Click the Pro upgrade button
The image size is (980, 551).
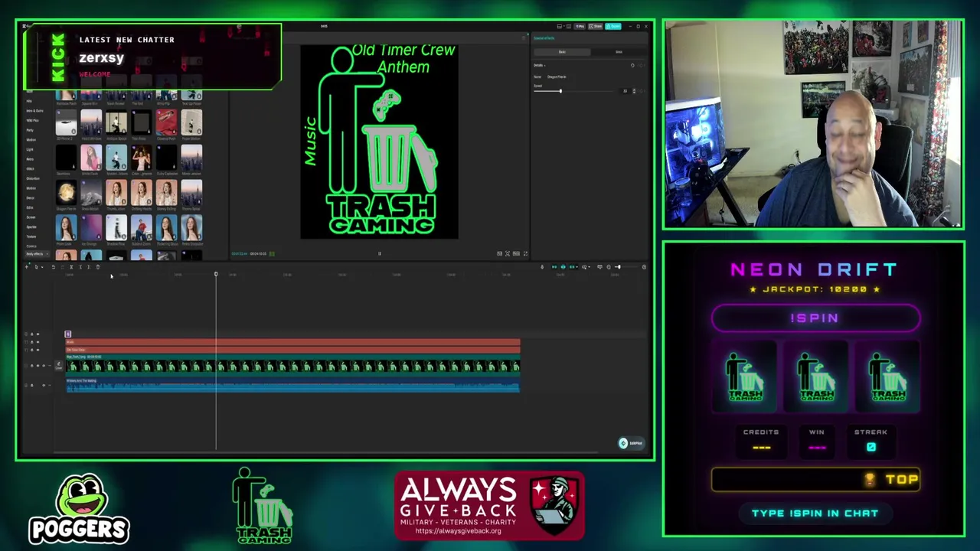580,26
